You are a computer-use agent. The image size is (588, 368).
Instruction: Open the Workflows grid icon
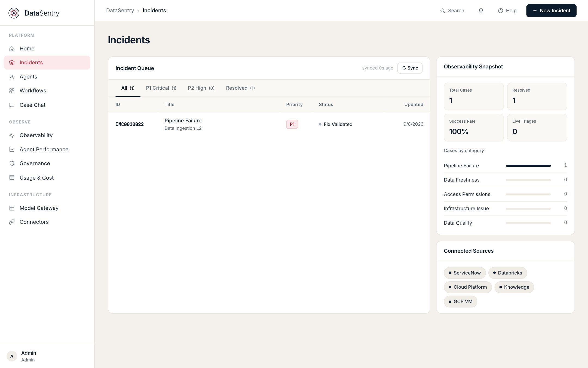point(12,91)
